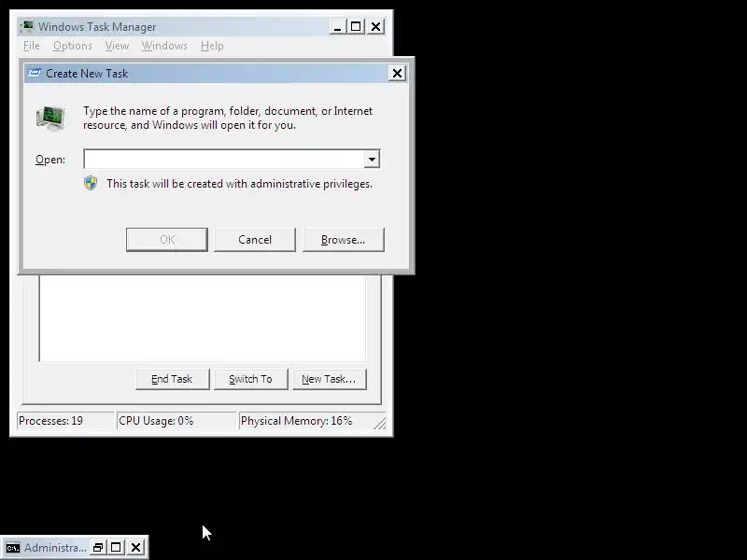Click the administrative privileges shield icon
This screenshot has width=747, height=560.
click(x=91, y=183)
